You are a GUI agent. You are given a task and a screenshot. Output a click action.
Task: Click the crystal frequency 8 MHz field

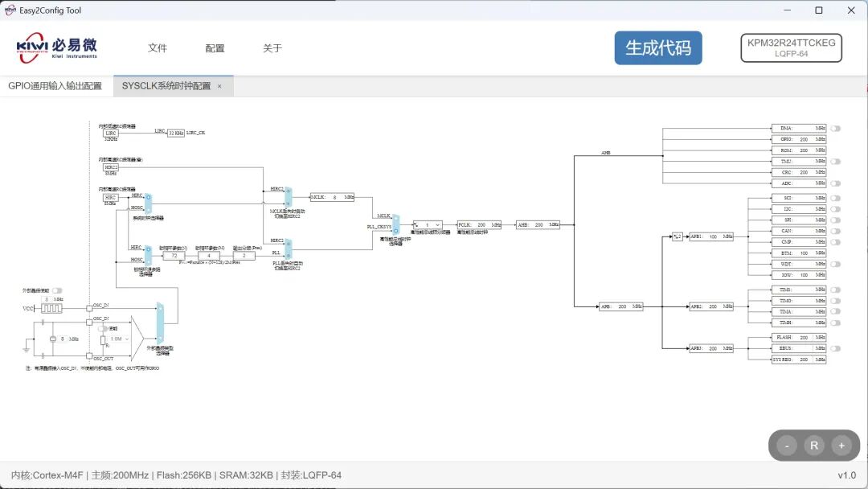tap(63, 339)
